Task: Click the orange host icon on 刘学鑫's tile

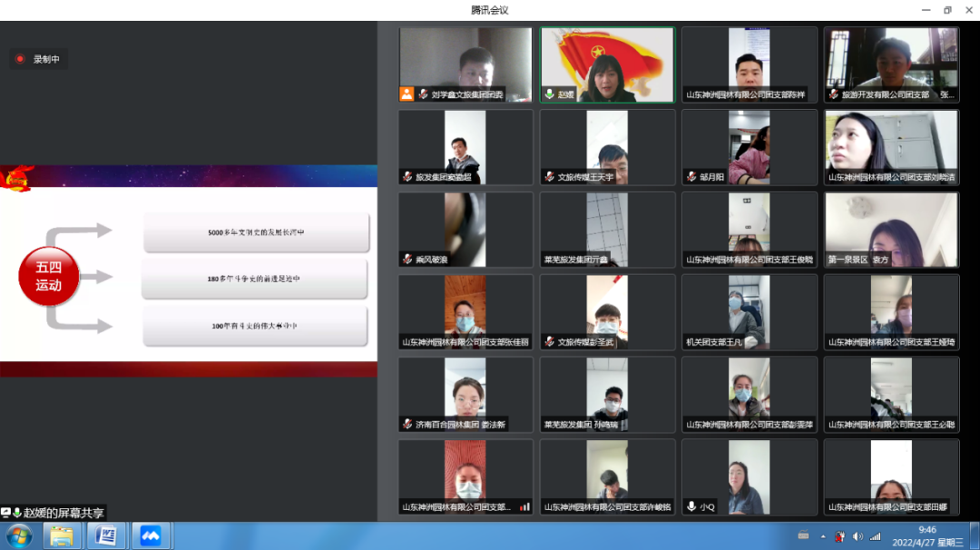Action: click(x=407, y=93)
